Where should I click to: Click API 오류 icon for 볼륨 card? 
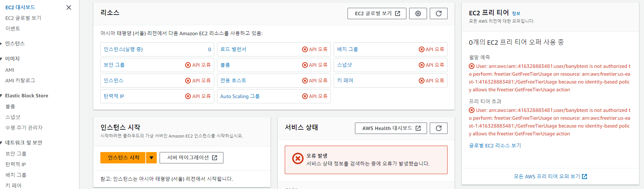305,65
